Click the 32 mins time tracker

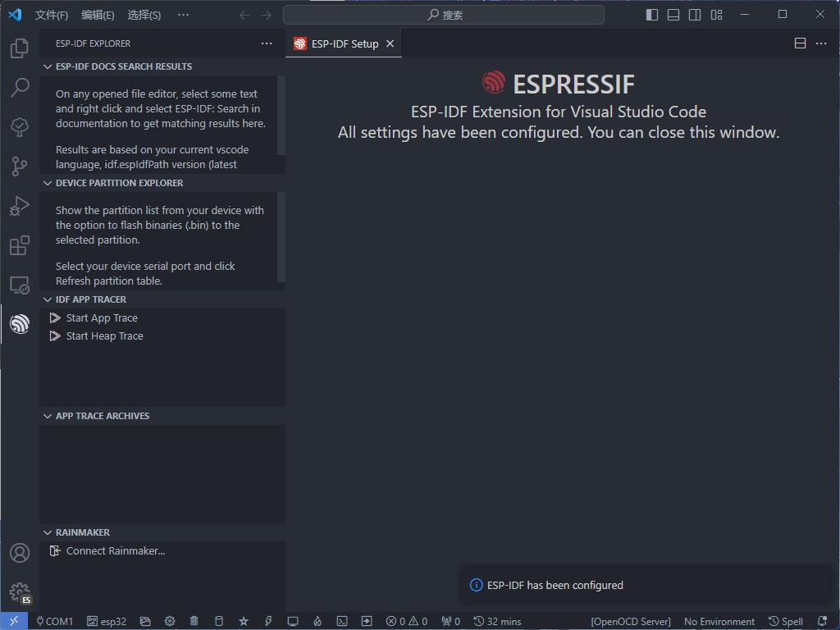pos(497,621)
